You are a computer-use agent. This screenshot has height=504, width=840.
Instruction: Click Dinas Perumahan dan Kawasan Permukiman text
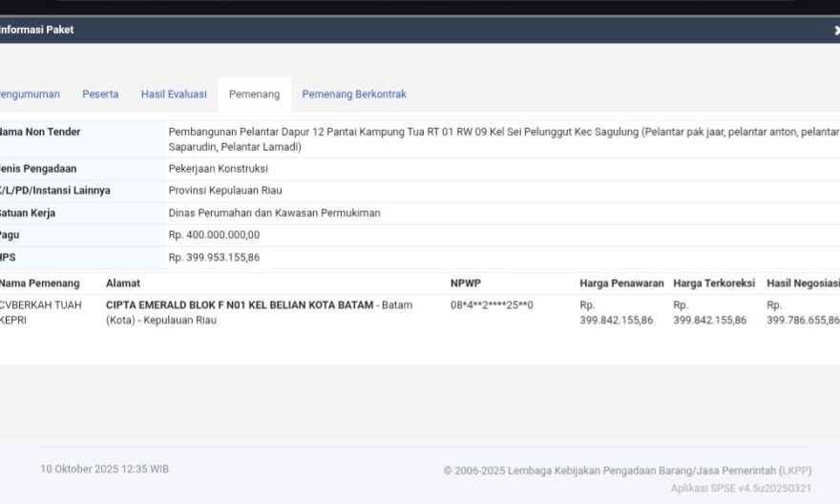click(x=274, y=213)
